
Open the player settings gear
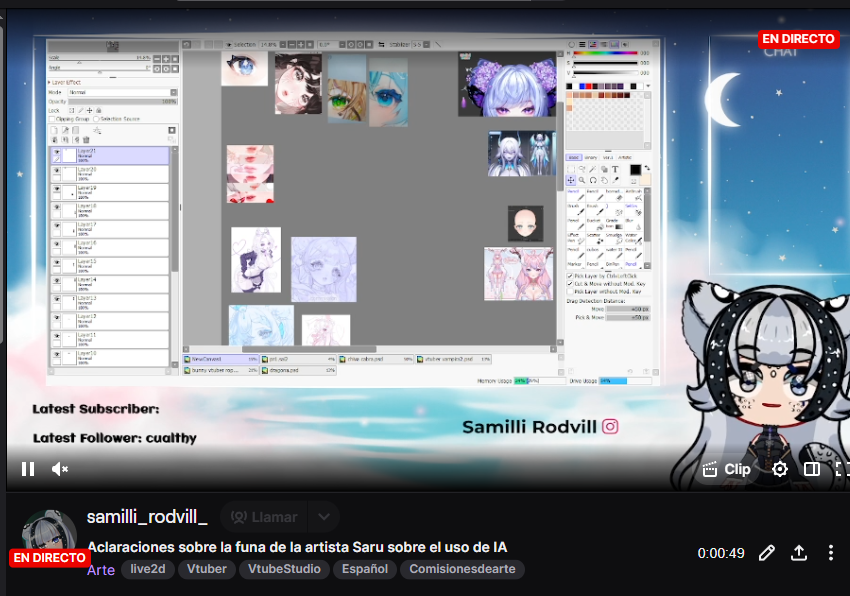pyautogui.click(x=780, y=469)
